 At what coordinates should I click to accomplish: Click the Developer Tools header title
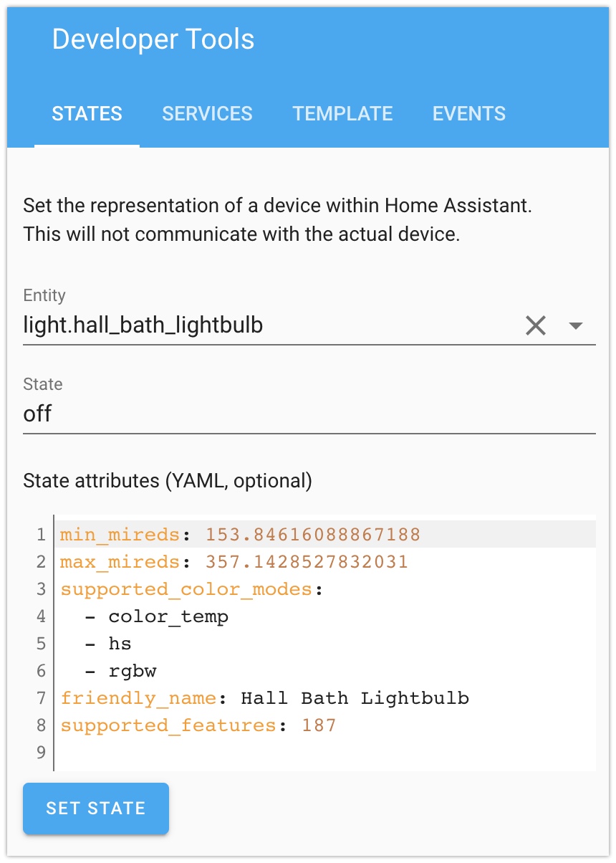point(153,39)
